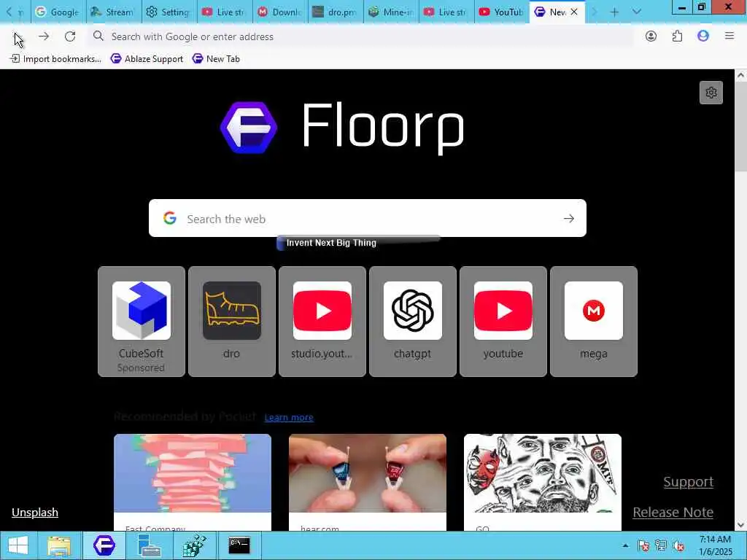This screenshot has width=747, height=560.
Task: Click the blue profile avatar icon
Action: 703,36
